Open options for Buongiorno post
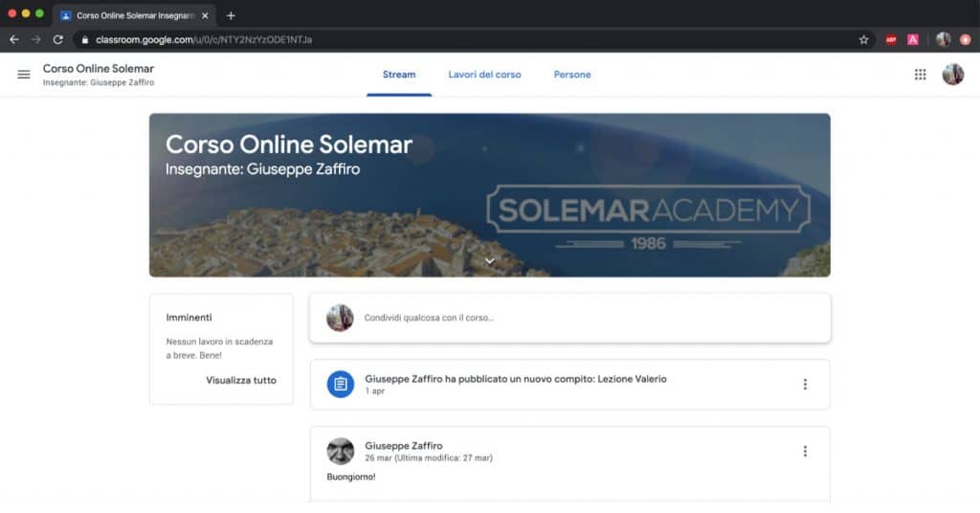 (x=805, y=451)
